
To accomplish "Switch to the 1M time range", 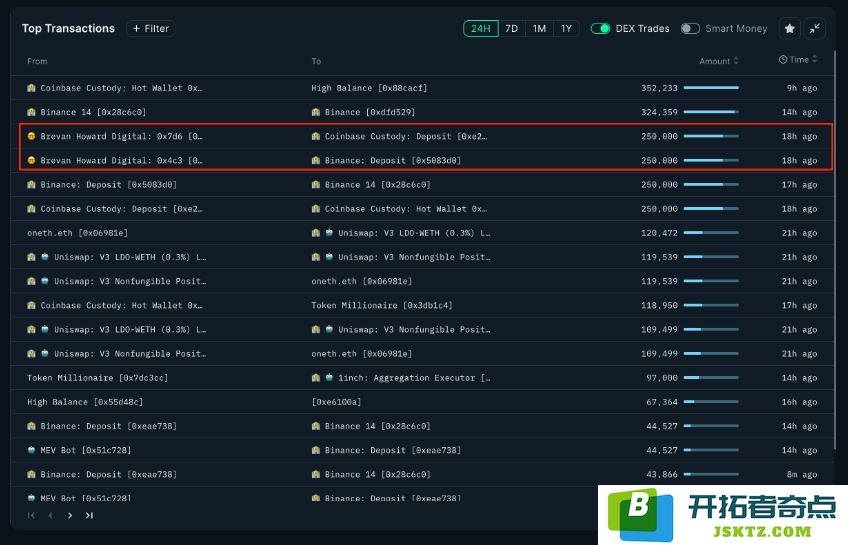I will click(539, 29).
